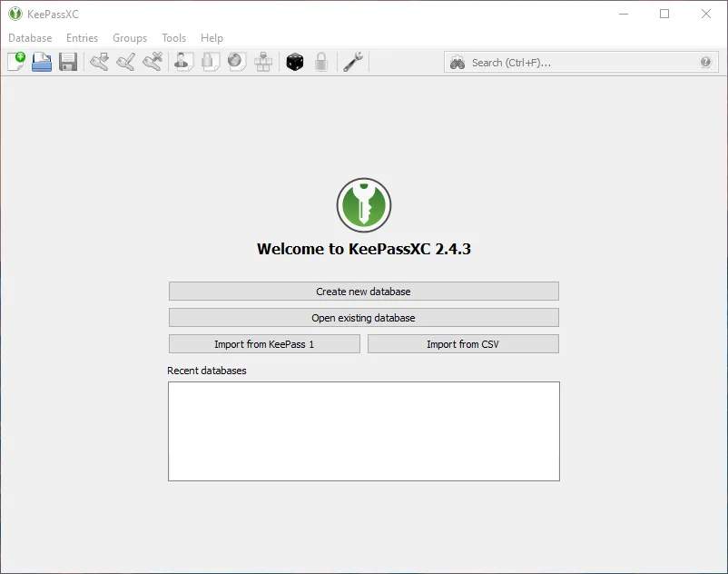This screenshot has height=574, width=728.
Task: Click Open existing database button
Action: tap(363, 318)
